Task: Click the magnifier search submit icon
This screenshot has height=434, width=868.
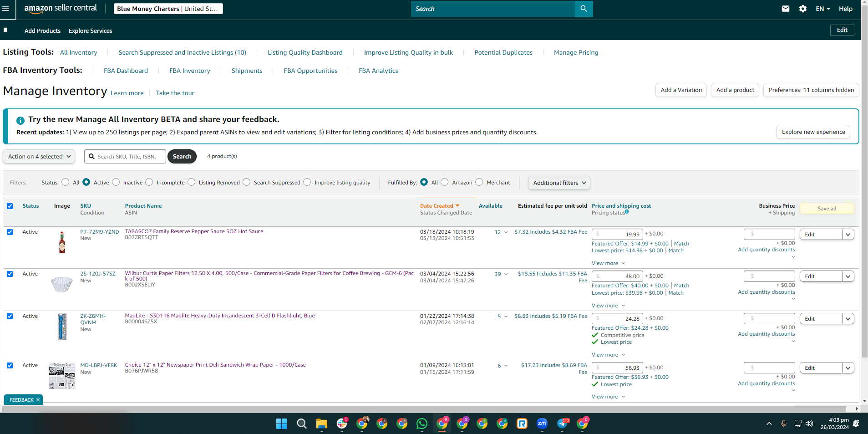Action: click(x=584, y=9)
